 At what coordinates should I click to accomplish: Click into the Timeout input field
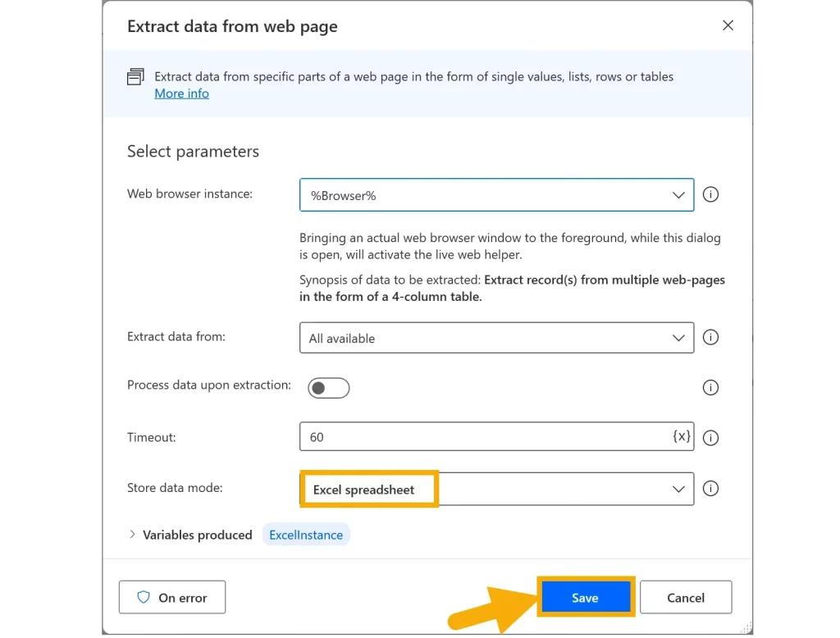(484, 437)
